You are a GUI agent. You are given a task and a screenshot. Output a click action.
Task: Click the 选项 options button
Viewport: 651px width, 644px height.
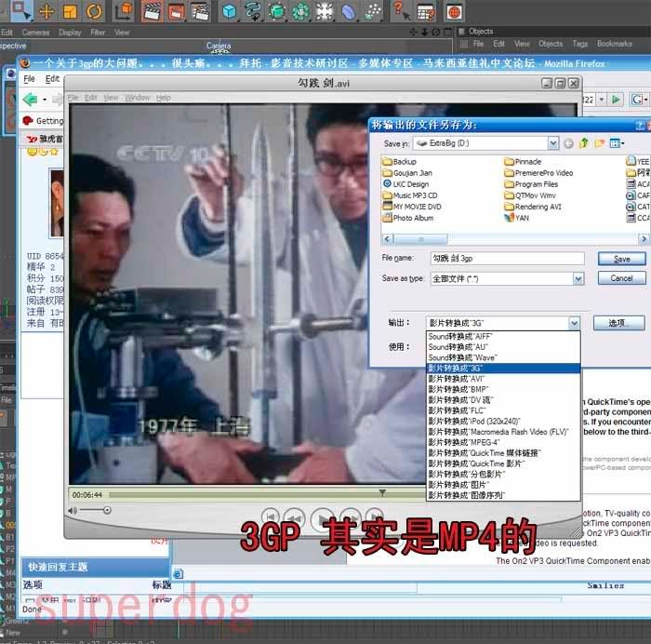[x=618, y=323]
